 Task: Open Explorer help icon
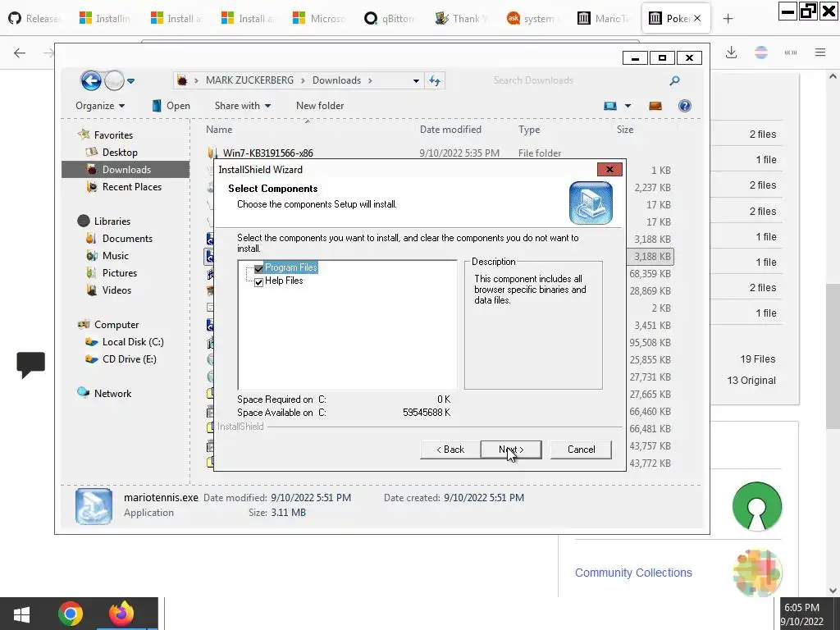click(685, 106)
